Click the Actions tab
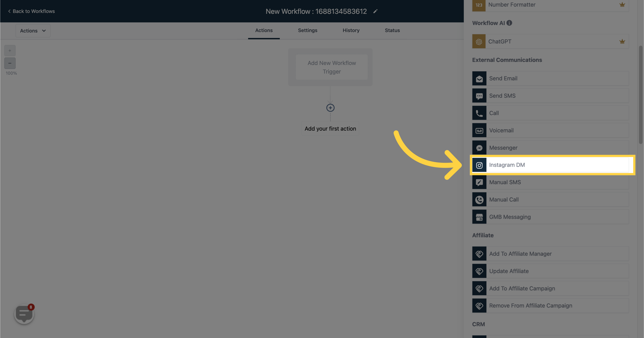644x338 pixels. pos(264,31)
